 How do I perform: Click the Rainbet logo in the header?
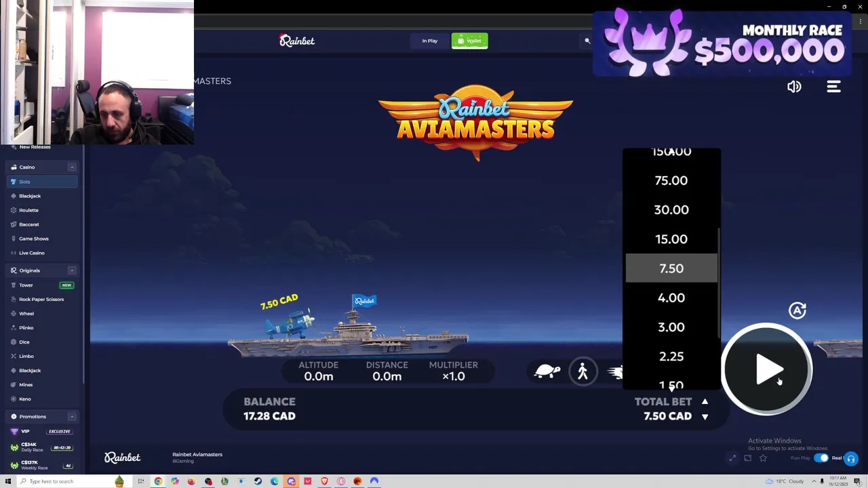pos(297,41)
